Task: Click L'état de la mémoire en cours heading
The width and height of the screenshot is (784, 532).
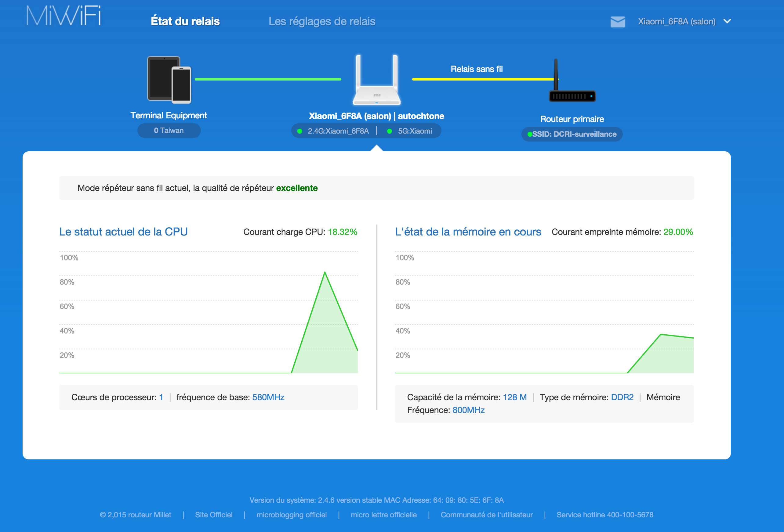Action: coord(468,232)
